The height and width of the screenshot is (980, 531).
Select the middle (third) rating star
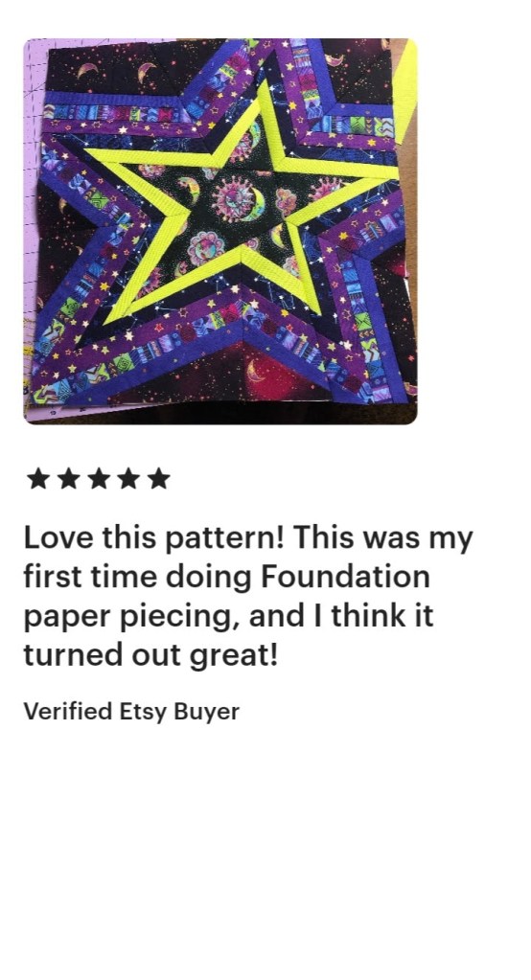(98, 478)
